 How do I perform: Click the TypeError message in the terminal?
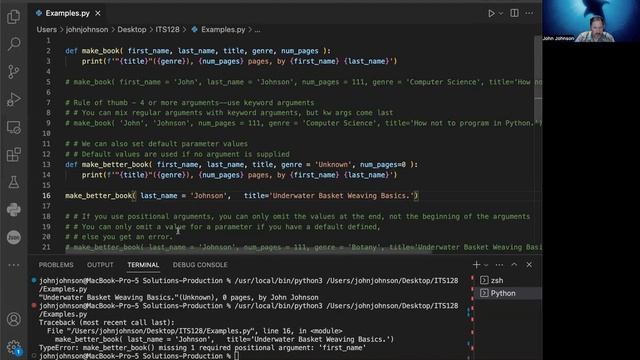coord(202,348)
